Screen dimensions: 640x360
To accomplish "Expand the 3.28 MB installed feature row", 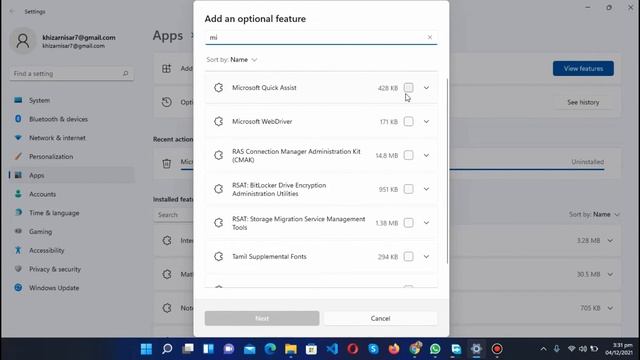I will (610, 241).
